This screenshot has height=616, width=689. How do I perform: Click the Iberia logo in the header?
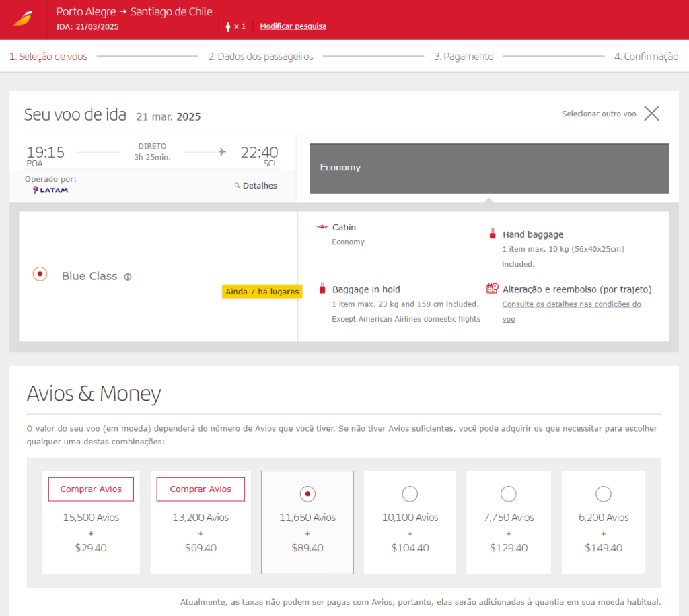[x=23, y=20]
